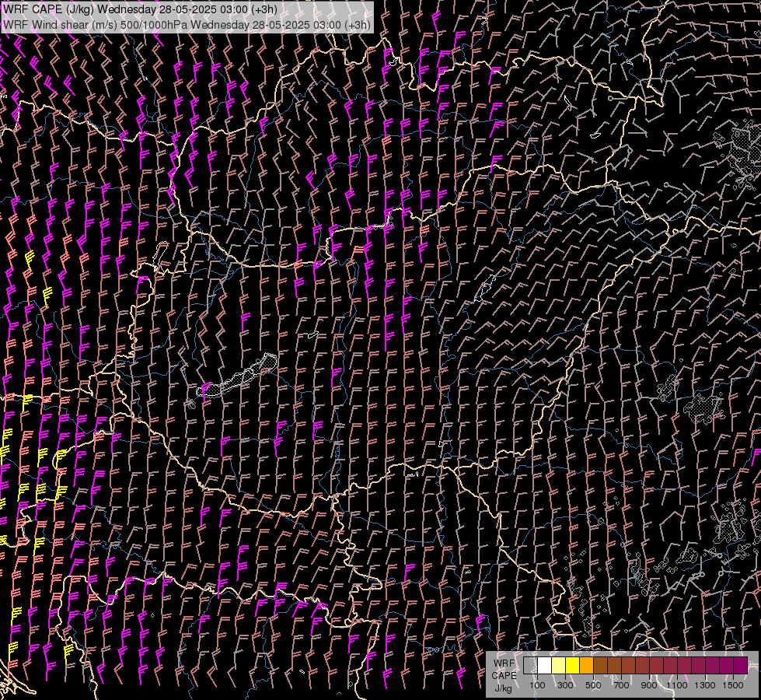This screenshot has width=761, height=700.
Task: Select the final purple swatch for CAPE above 1500
Action: click(x=741, y=665)
